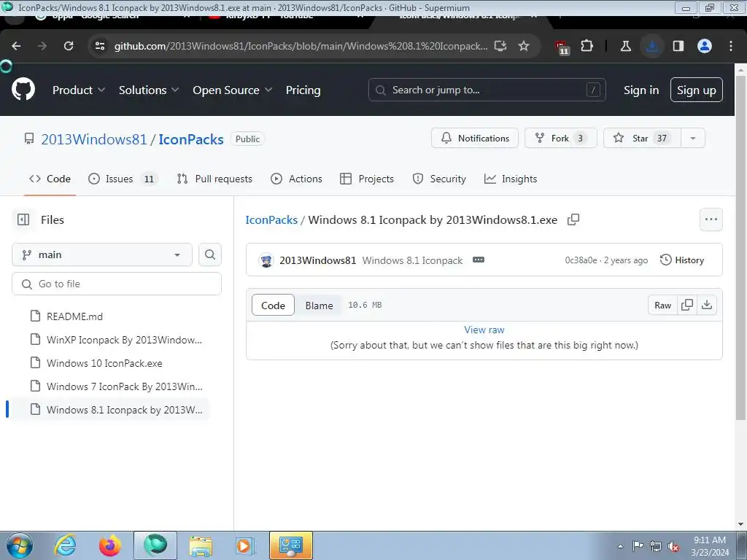Reload the page with the refresh icon

click(69, 46)
